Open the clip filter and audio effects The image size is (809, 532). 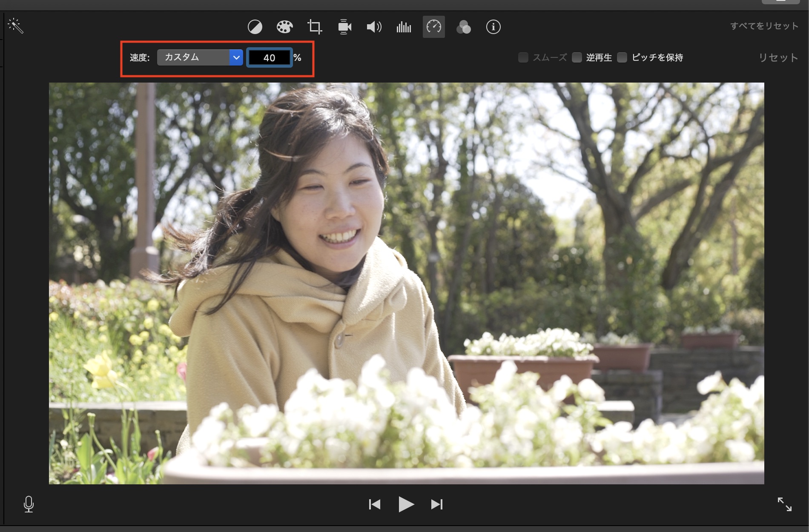pyautogui.click(x=463, y=27)
